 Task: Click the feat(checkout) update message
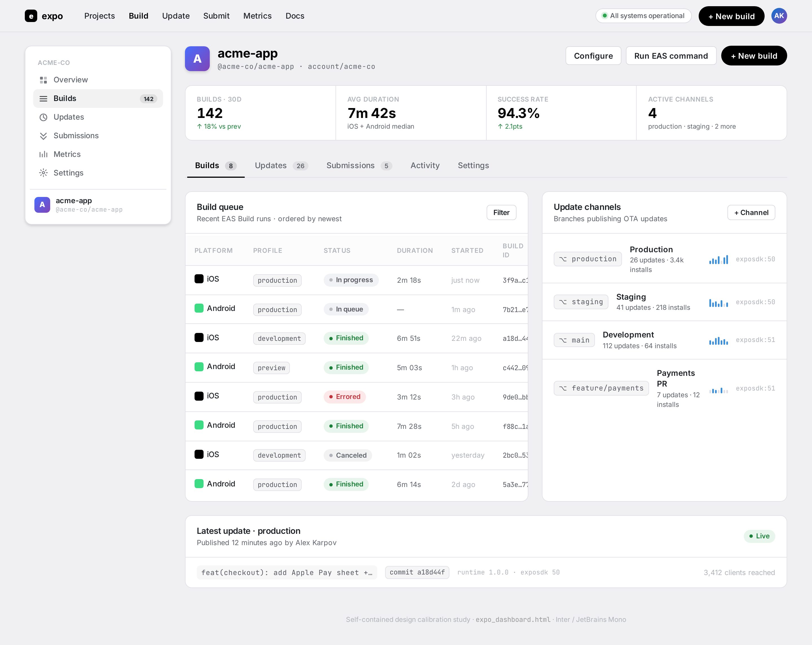coord(287,572)
